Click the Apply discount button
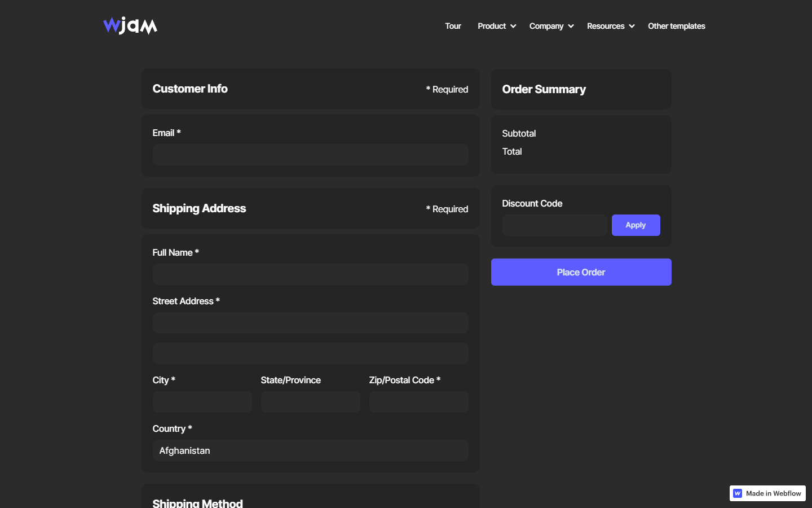Viewport: 812px width, 508px height. coord(636,225)
